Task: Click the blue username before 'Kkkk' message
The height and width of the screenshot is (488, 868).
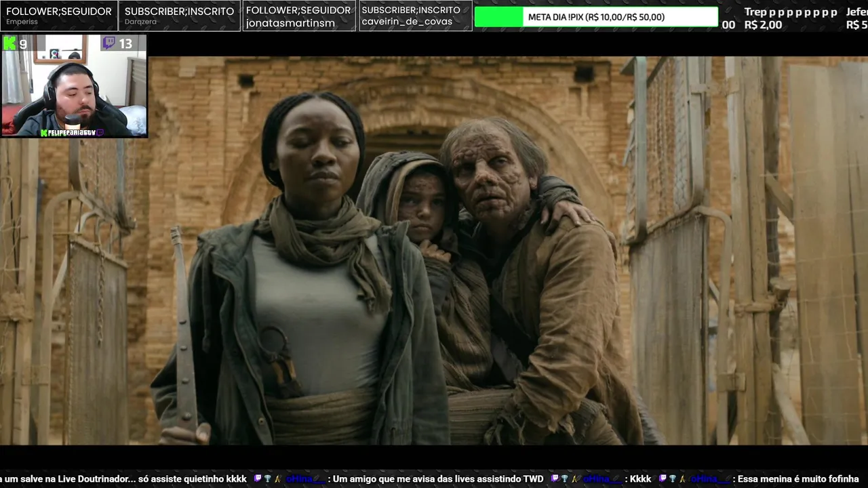Action: click(x=603, y=479)
